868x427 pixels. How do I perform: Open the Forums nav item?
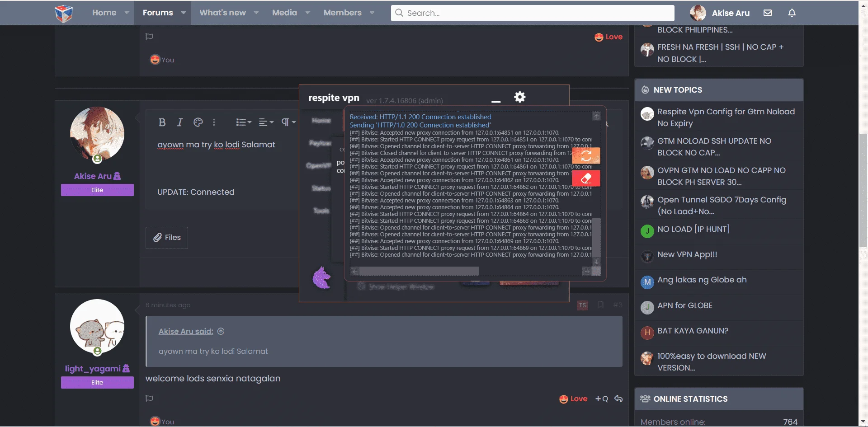pyautogui.click(x=158, y=13)
